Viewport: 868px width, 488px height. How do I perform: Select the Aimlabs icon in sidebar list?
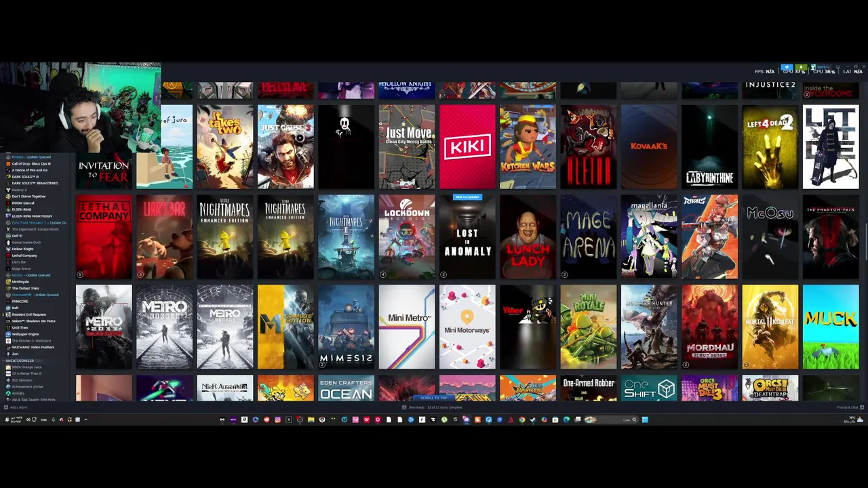8,393
